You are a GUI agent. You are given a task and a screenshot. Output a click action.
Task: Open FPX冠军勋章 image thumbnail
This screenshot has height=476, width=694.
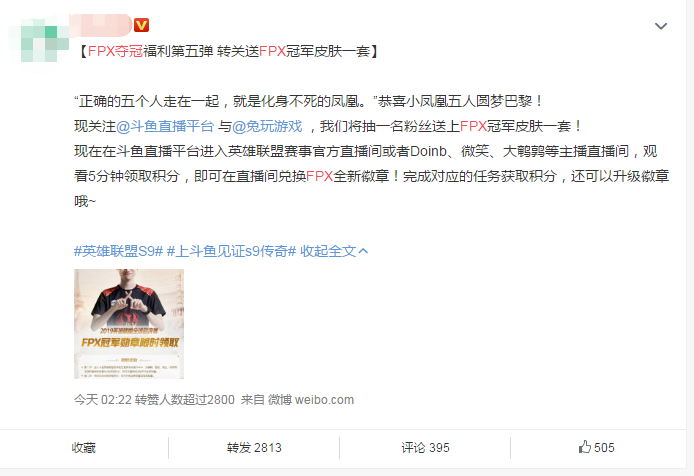coord(129,324)
